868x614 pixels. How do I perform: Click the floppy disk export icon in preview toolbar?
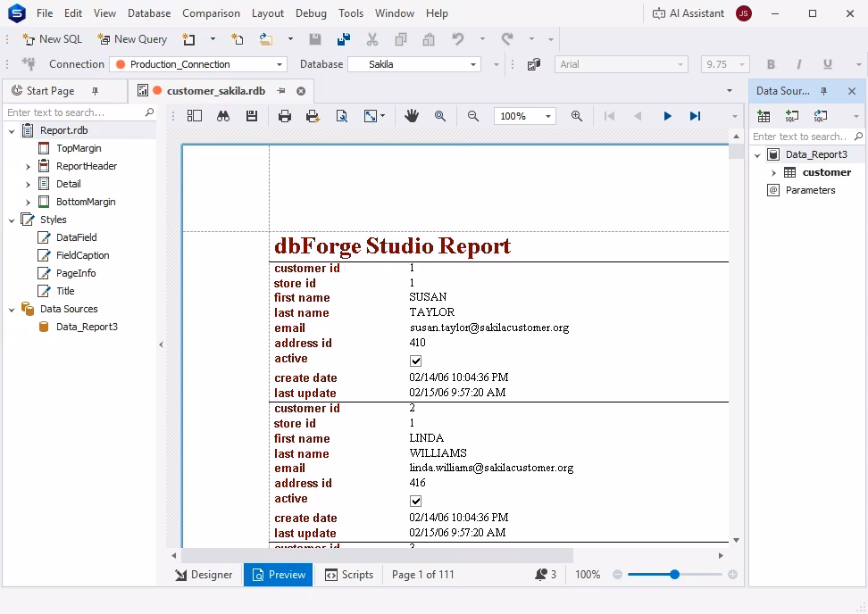(x=252, y=116)
